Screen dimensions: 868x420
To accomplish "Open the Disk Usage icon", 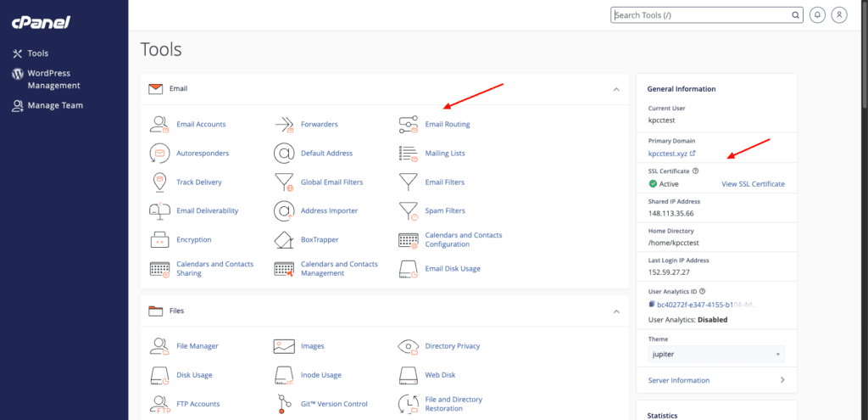I will (x=159, y=375).
